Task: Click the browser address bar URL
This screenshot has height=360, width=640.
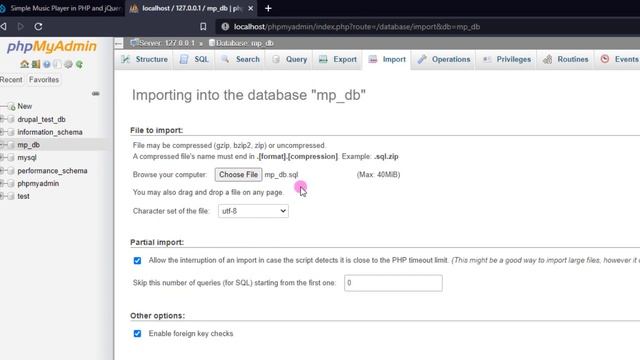Action: pos(357,27)
